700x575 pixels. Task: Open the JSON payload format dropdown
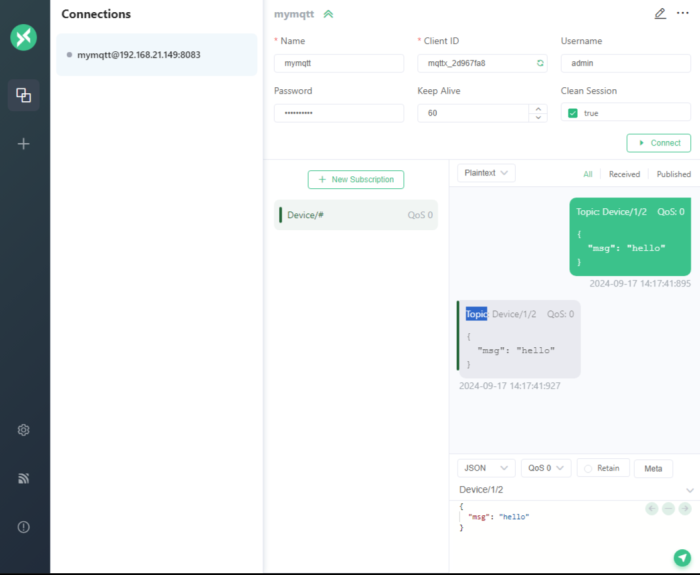486,468
